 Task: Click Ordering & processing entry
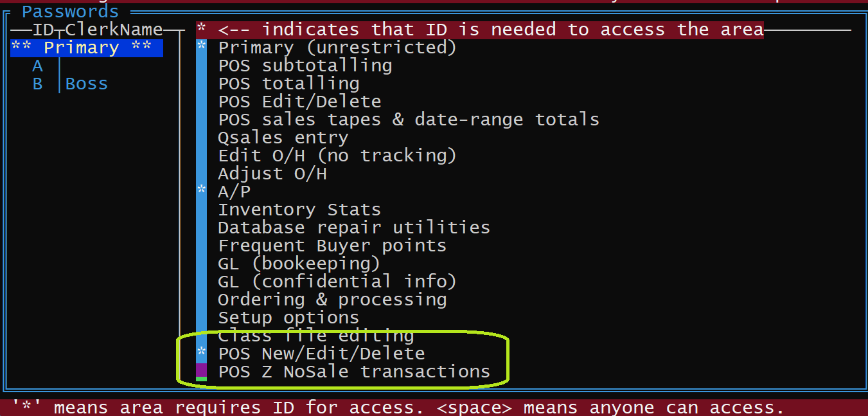(x=332, y=300)
